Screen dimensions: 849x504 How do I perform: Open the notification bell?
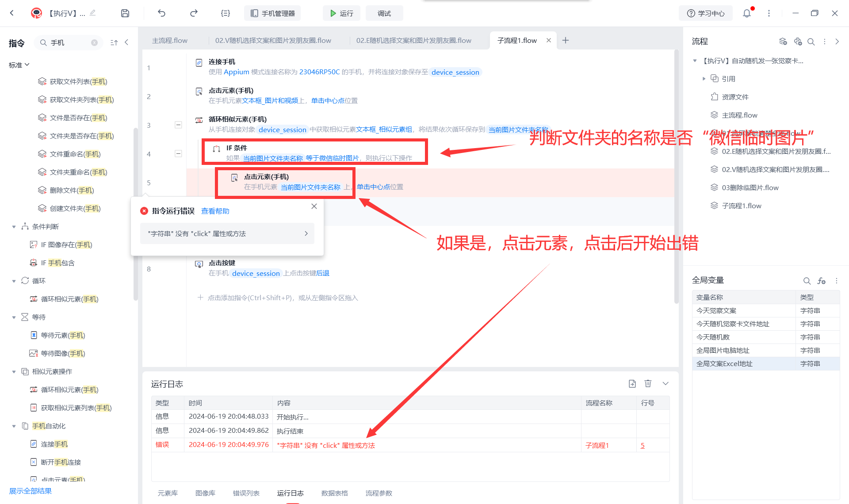747,13
